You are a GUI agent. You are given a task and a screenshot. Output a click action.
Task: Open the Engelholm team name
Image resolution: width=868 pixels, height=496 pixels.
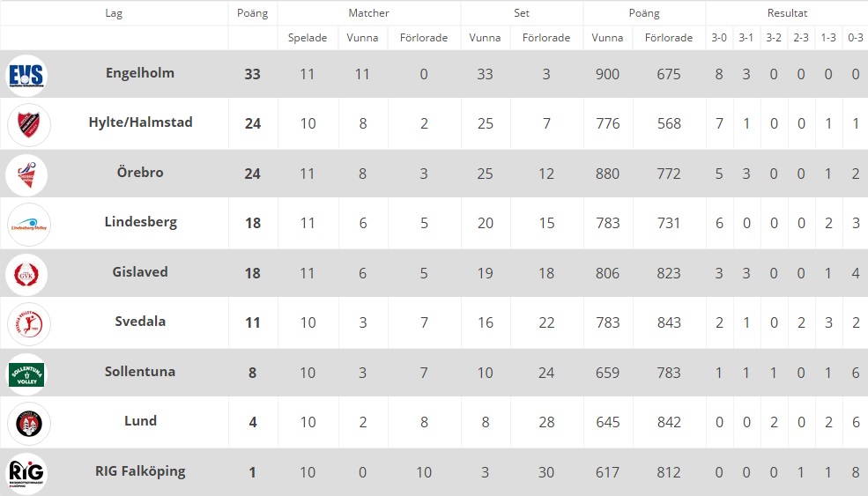(x=140, y=73)
